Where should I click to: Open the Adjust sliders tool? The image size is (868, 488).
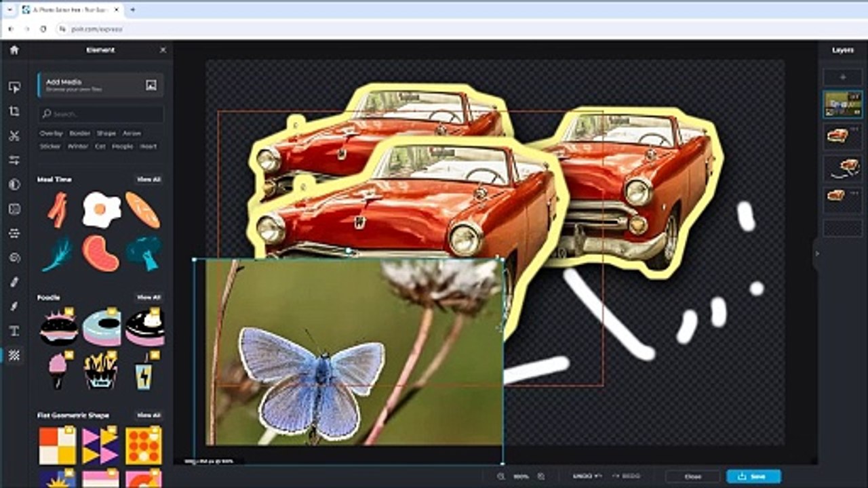click(14, 160)
